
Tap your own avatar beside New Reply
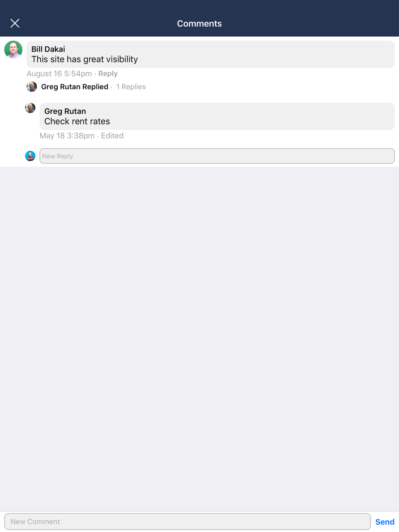(x=30, y=156)
